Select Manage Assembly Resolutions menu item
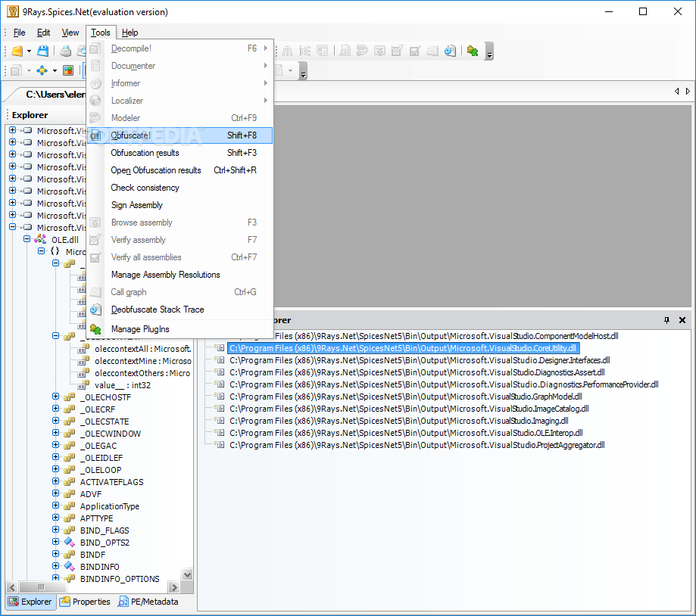 pos(179,275)
